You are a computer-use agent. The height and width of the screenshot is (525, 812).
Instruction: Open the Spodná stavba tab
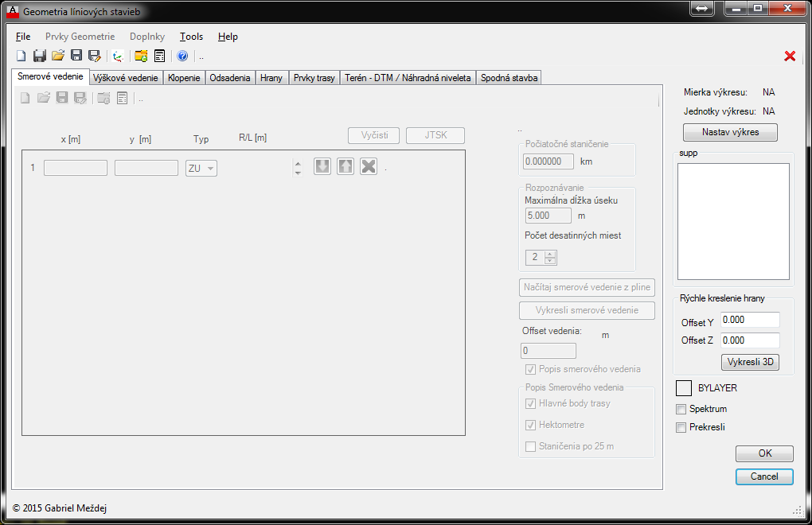(509, 78)
